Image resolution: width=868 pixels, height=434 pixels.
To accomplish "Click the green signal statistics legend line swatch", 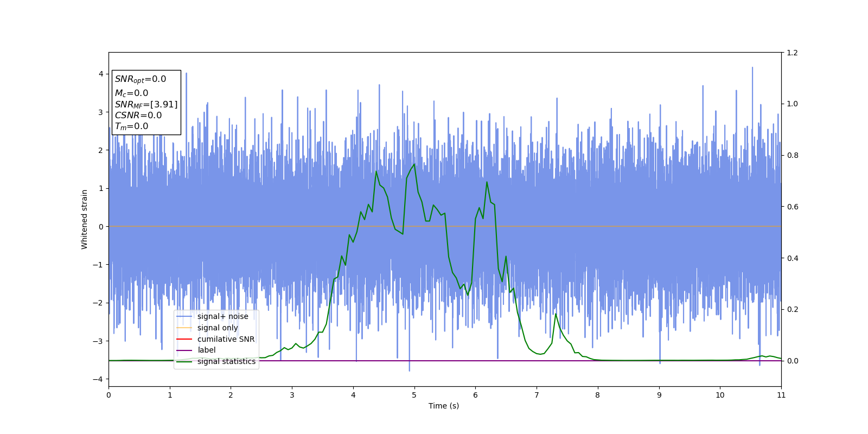I will [x=184, y=361].
